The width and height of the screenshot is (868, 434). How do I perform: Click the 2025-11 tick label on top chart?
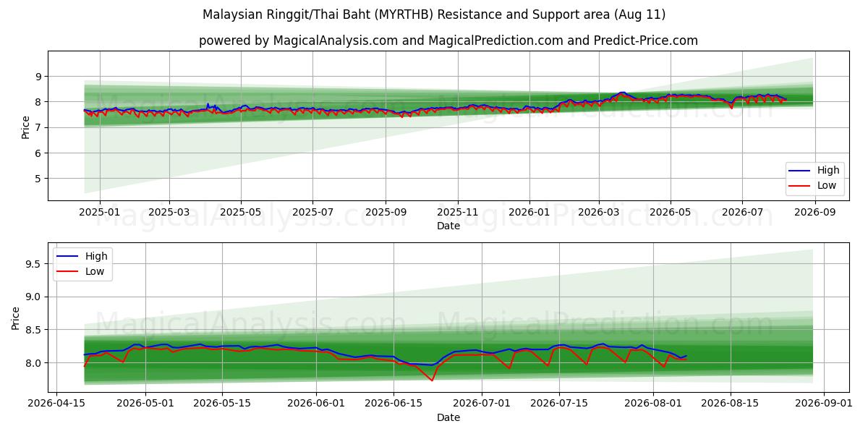tap(457, 213)
